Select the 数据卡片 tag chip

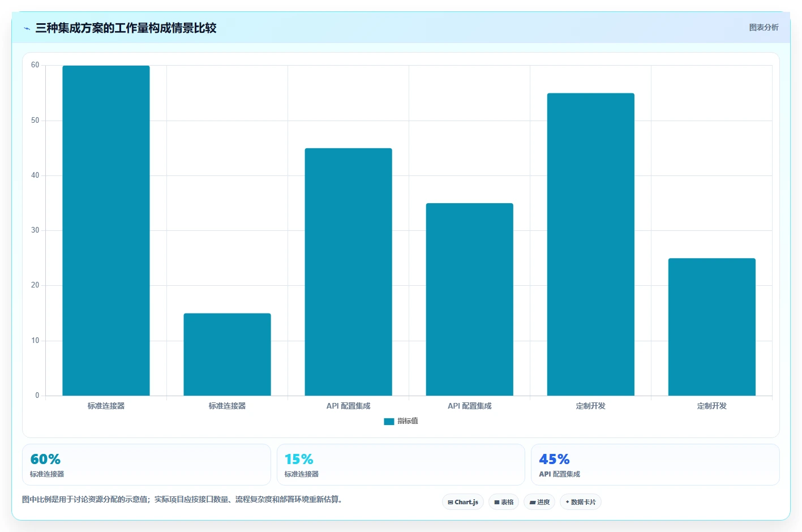pos(581,502)
